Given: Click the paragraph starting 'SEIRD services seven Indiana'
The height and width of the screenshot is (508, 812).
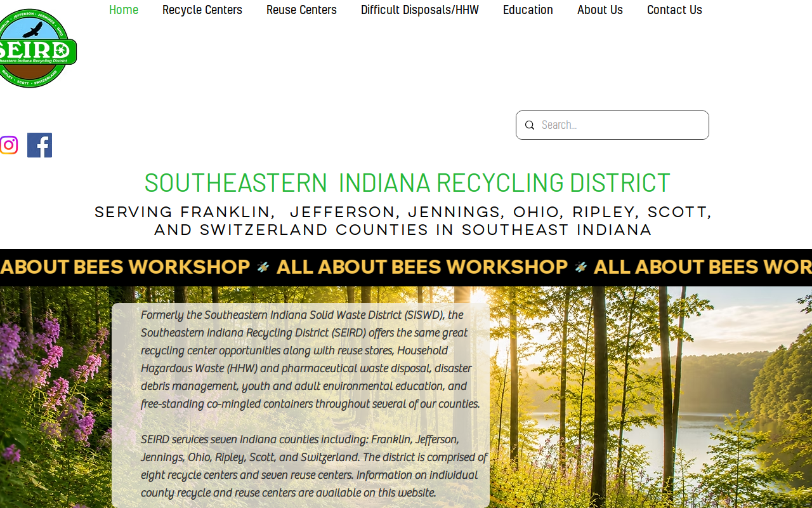Looking at the screenshot, I should pos(314,466).
